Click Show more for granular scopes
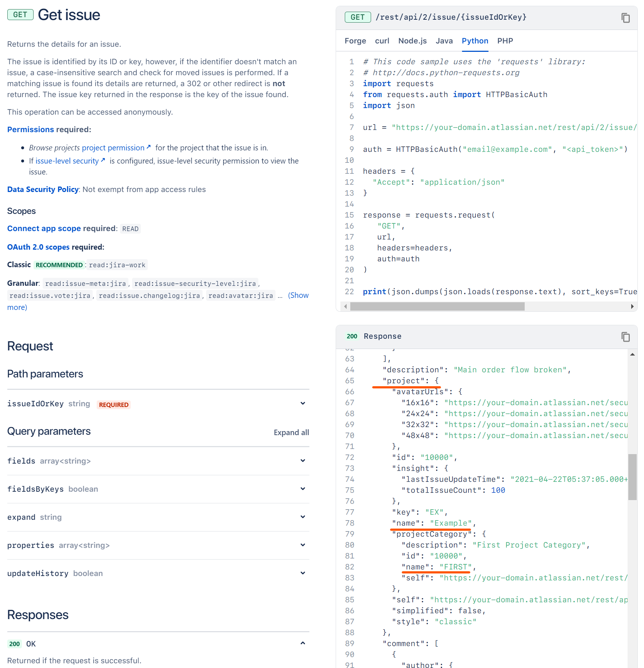 pos(298,295)
